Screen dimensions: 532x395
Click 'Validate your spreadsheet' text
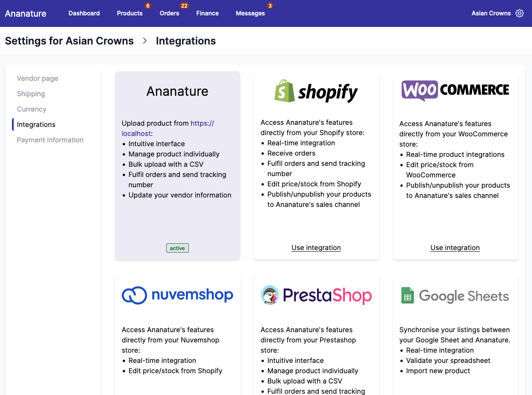tap(448, 360)
